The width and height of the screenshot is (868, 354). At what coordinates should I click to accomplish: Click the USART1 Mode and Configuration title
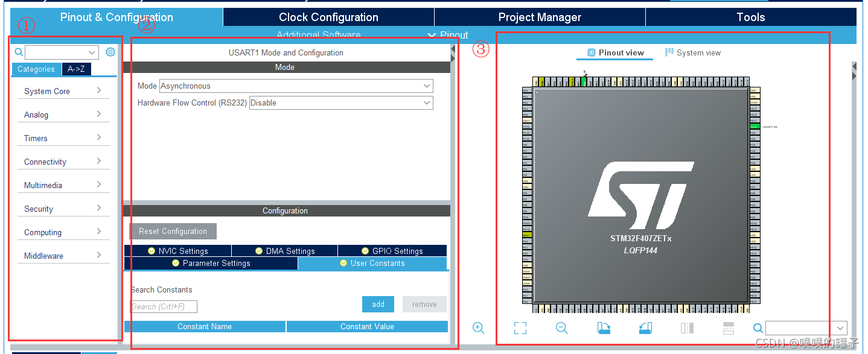click(x=286, y=52)
